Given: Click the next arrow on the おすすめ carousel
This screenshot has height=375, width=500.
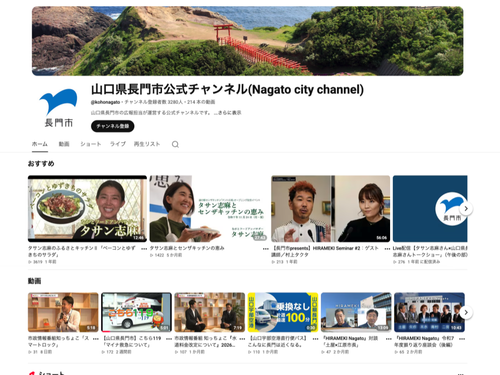Looking at the screenshot, I should 466,209.
